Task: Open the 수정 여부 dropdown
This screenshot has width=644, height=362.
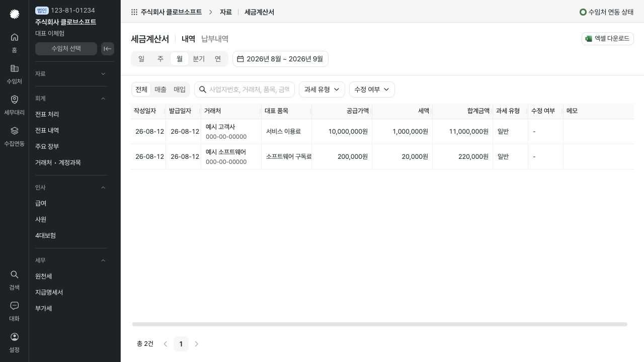Action: coord(372,89)
